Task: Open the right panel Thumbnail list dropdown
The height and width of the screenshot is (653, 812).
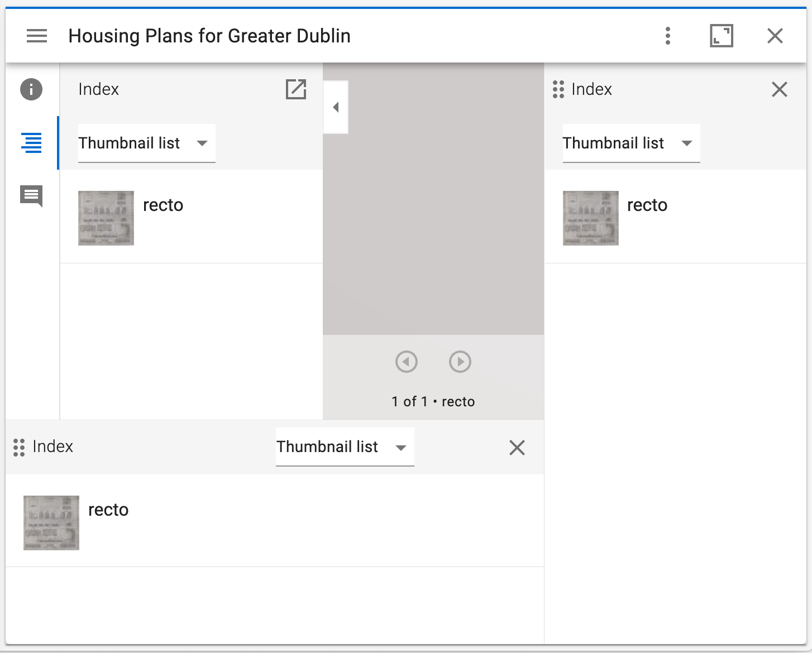Action: [x=631, y=143]
